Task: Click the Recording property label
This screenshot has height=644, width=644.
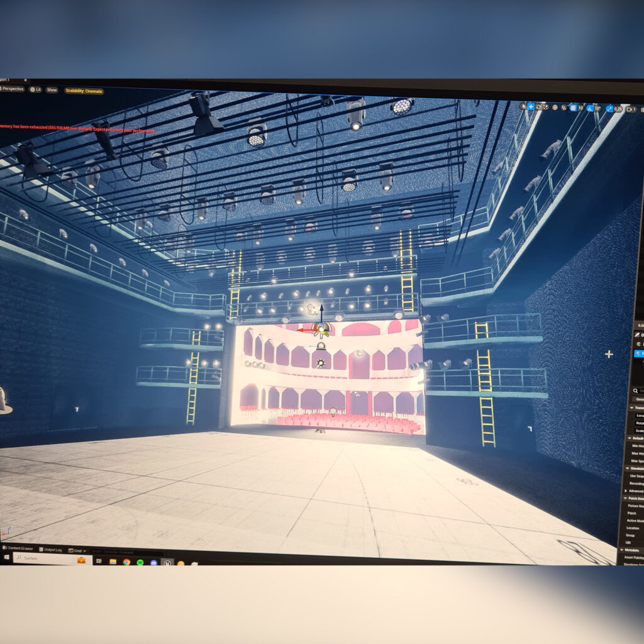Action: (636, 484)
